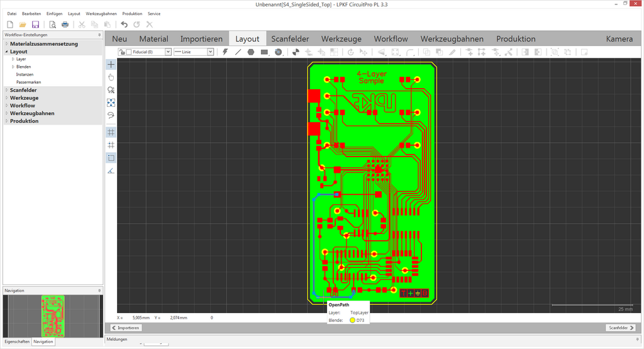Open the Werkzeugbahnen menu in menu bar
This screenshot has height=349, width=644.
101,13
